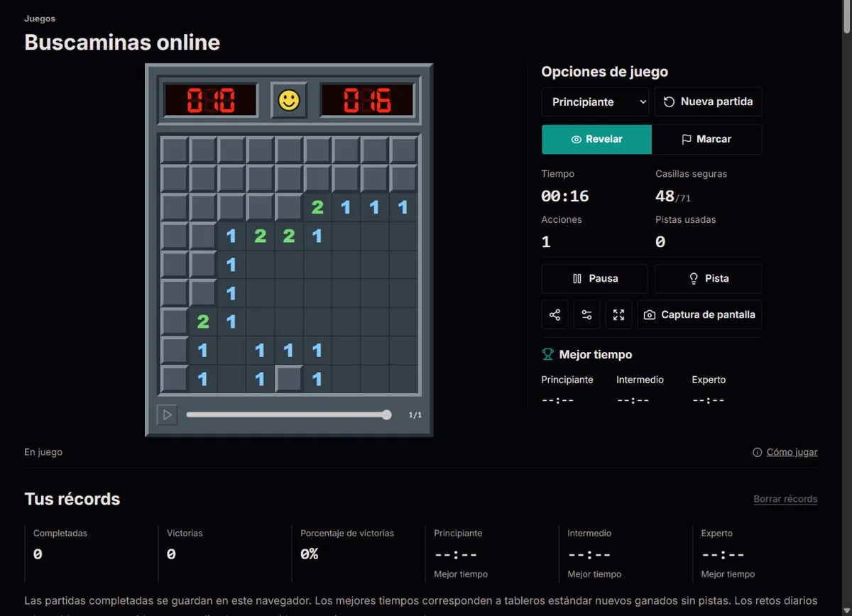Click the En juego status text
The height and width of the screenshot is (616, 852).
pos(43,452)
